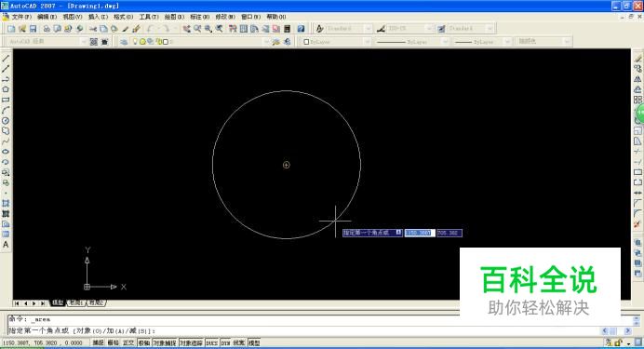Click the 模型 button in status bar
The height and width of the screenshot is (349, 644).
[x=254, y=342]
